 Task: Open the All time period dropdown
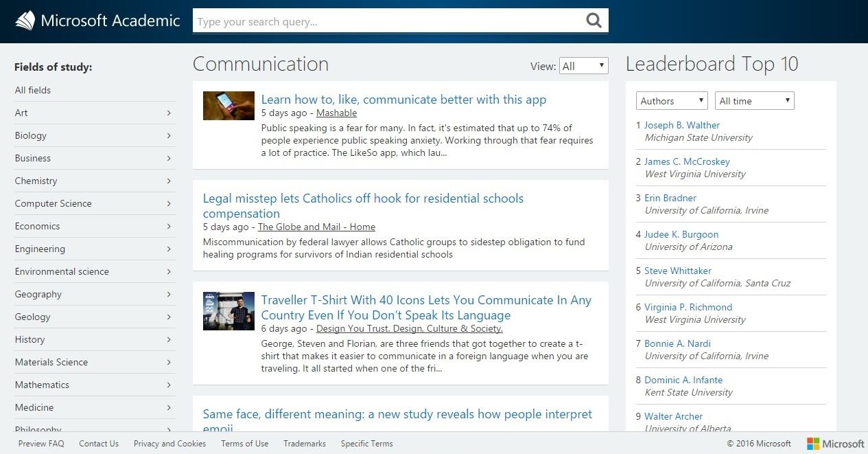pyautogui.click(x=754, y=101)
